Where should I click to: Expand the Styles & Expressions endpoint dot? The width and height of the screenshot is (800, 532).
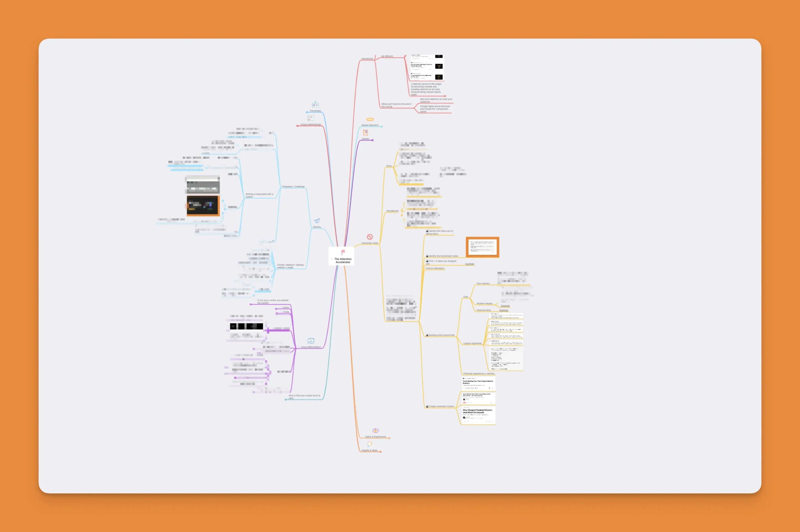click(x=389, y=438)
